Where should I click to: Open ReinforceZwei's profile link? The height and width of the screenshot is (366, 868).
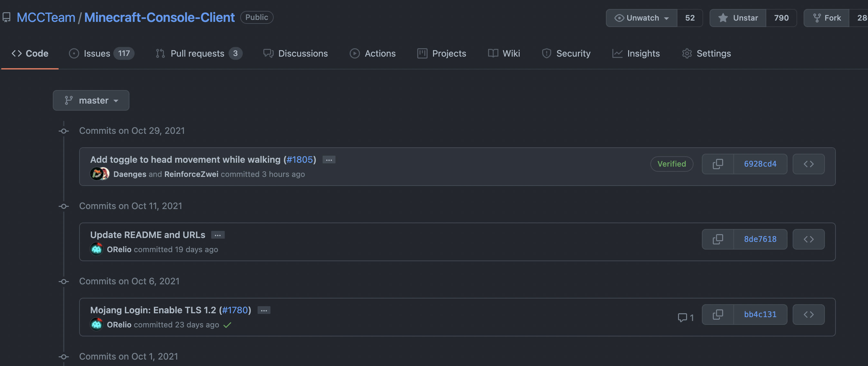click(x=191, y=174)
